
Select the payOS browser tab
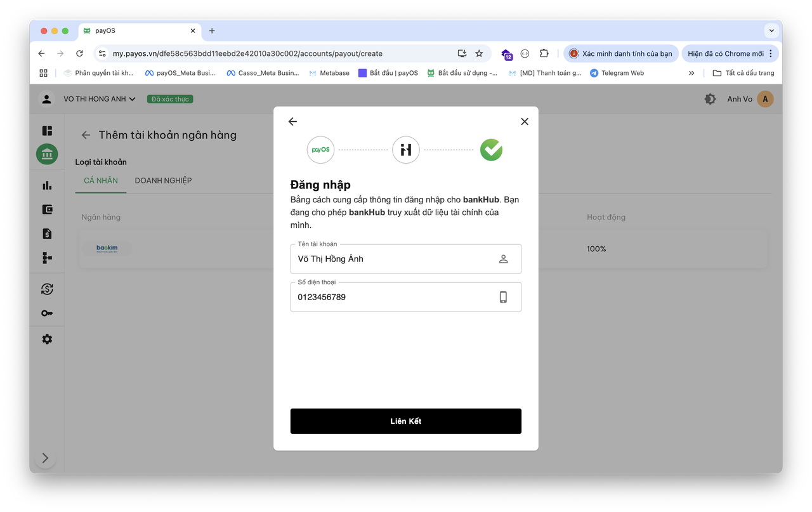[x=140, y=30]
